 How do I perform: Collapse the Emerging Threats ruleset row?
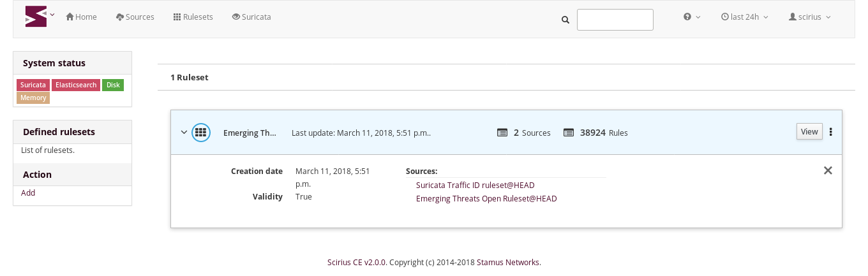(184, 133)
